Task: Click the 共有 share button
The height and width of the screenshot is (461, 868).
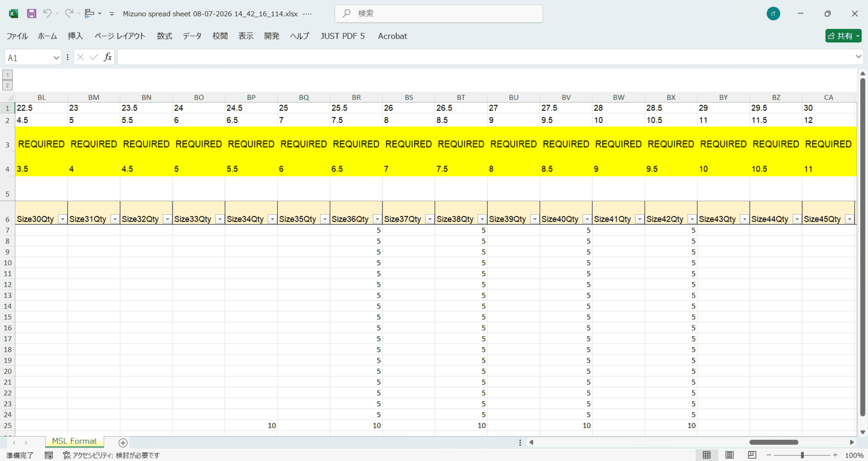Action: pos(843,36)
